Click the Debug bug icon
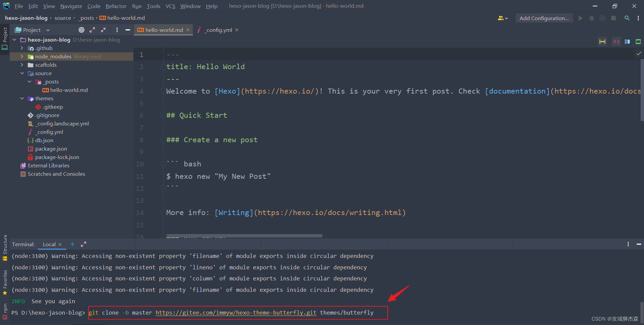644x325 pixels. (592, 18)
